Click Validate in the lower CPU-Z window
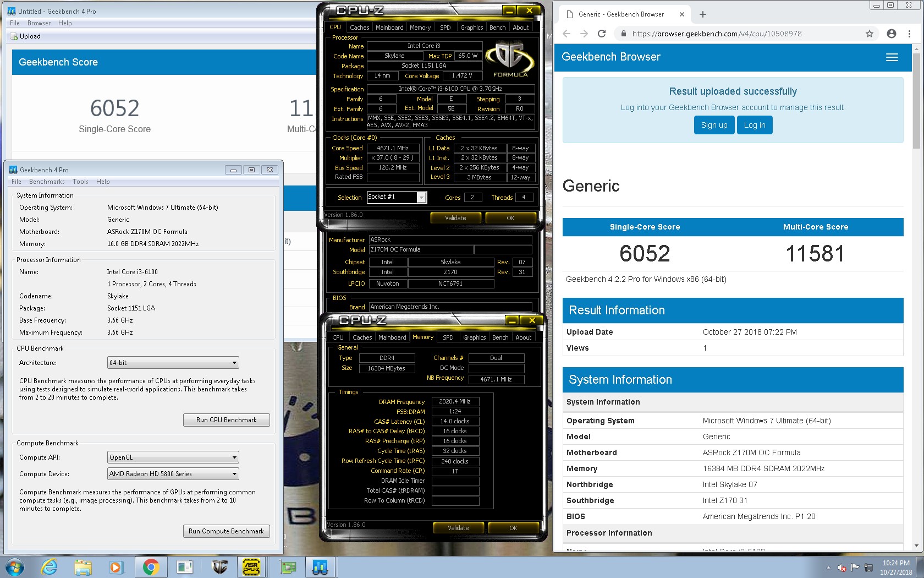 [458, 528]
